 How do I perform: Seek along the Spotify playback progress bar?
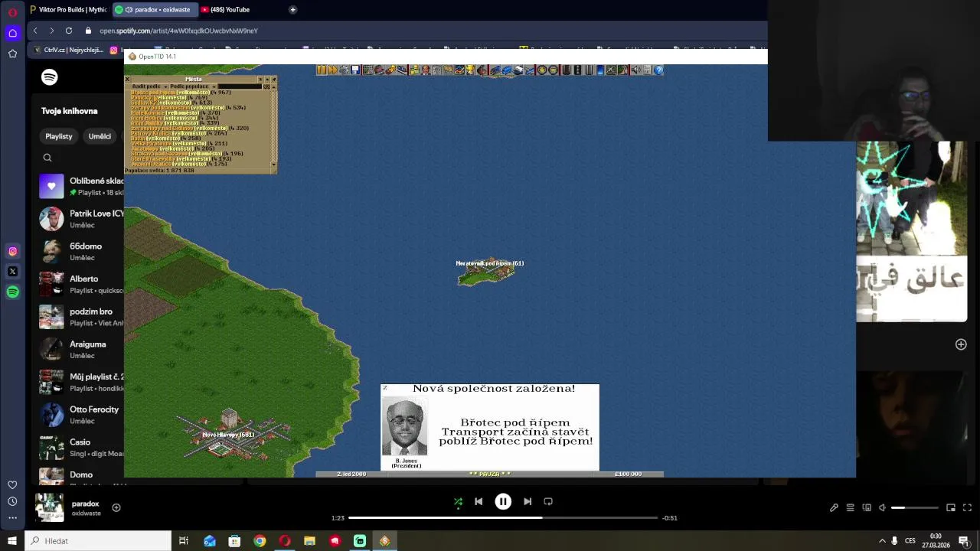[503, 518]
